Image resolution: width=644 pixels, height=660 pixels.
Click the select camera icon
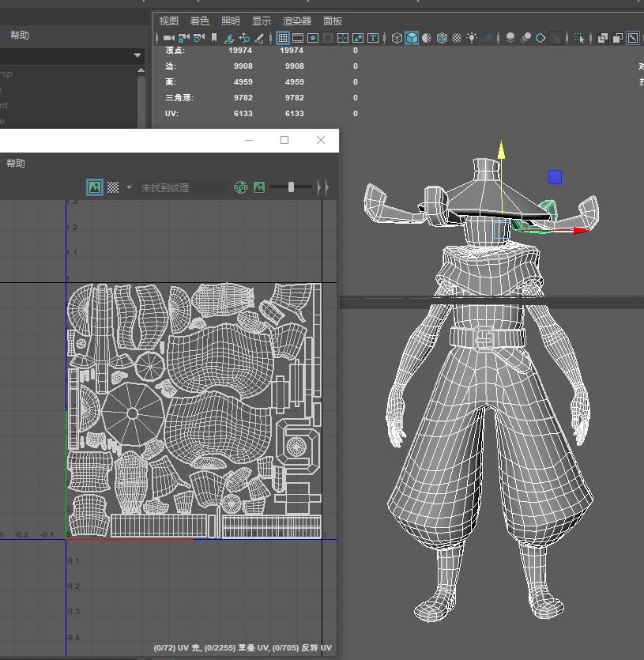[x=168, y=38]
